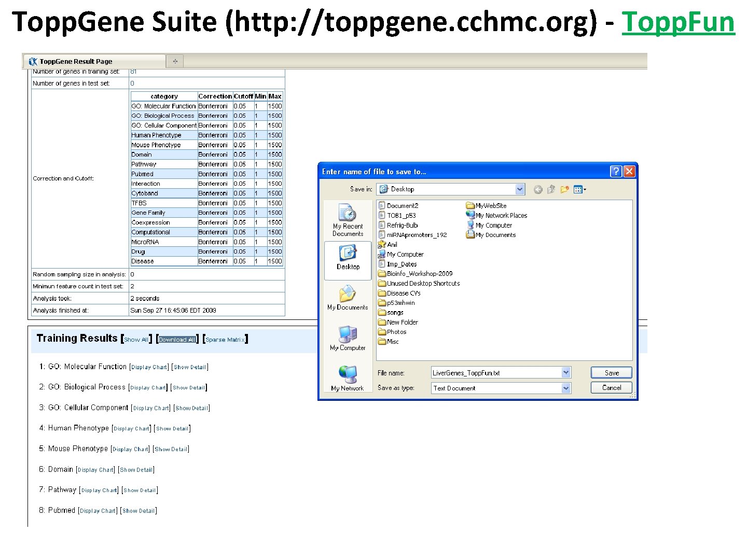747x560 pixels.
Task: Open the My Computer places bar shortcut
Action: pyautogui.click(x=348, y=338)
